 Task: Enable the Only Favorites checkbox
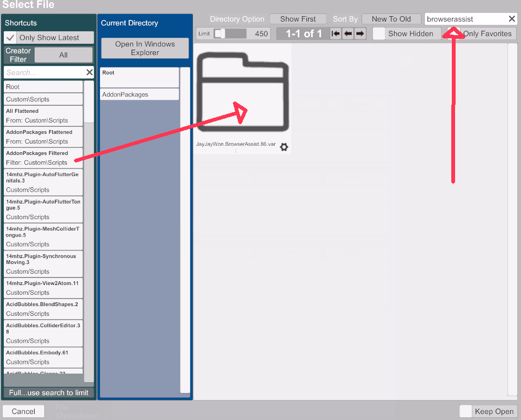point(453,33)
